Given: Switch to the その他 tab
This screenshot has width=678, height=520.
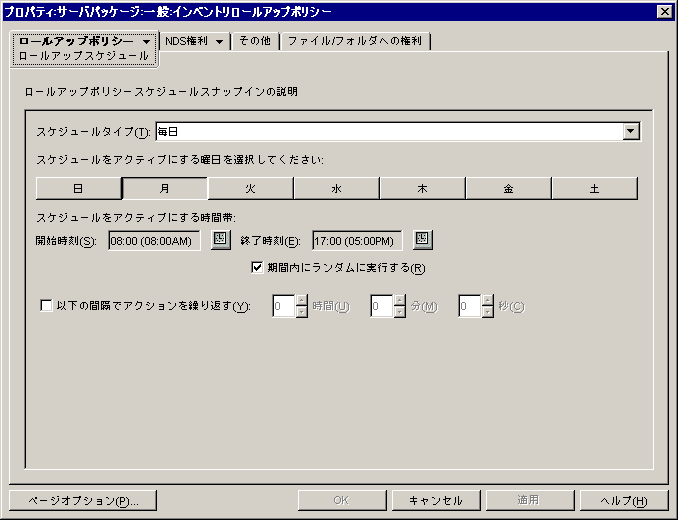Looking at the screenshot, I should 255,41.
